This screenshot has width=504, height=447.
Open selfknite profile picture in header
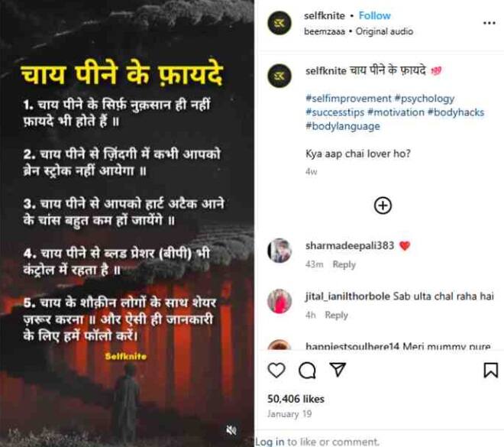(x=279, y=23)
